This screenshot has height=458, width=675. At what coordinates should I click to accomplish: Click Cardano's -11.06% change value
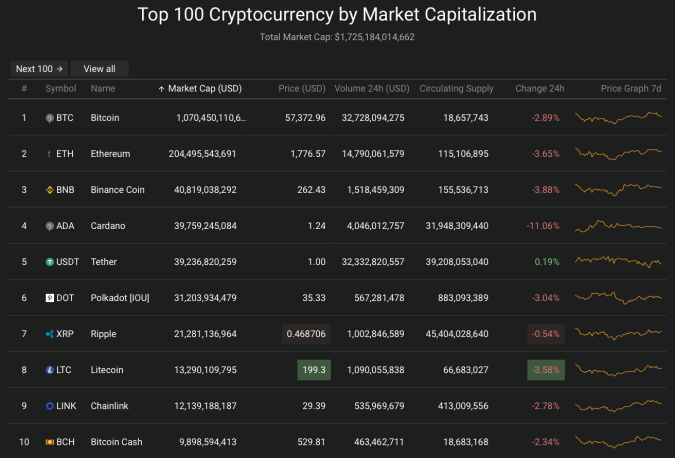(x=543, y=226)
